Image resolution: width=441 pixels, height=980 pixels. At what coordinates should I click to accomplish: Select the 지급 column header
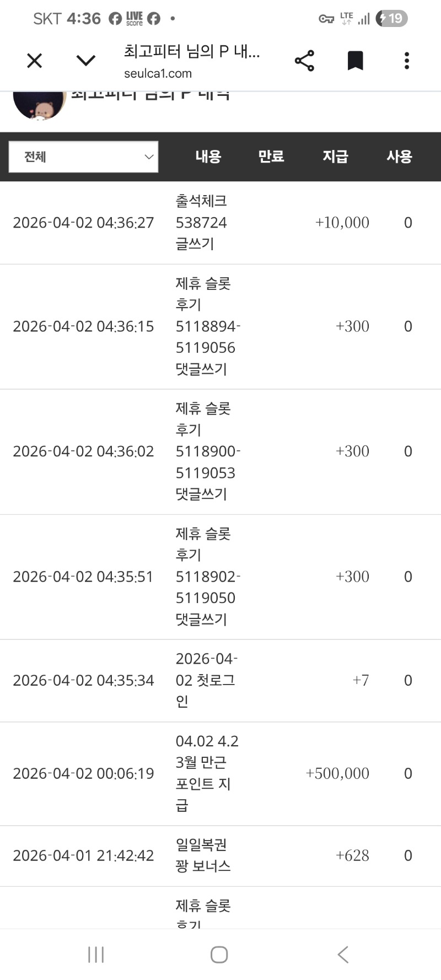(335, 157)
